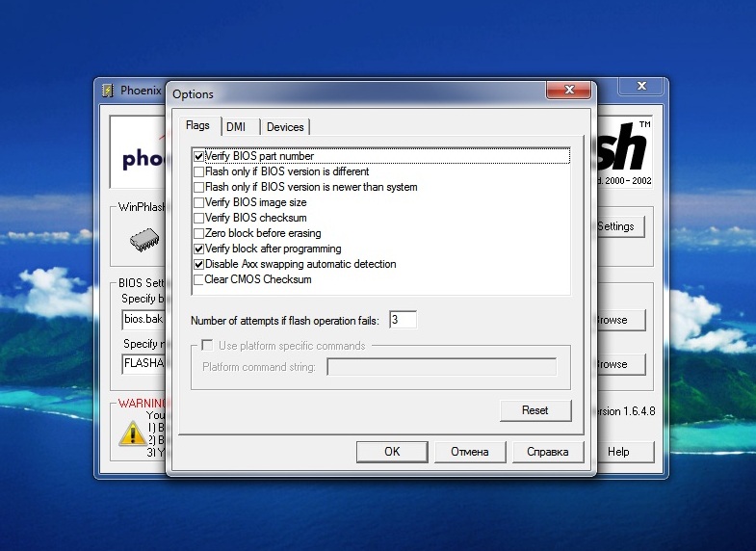Viewport: 756px width, 551px height.
Task: Enable Zero block before erasing
Action: coord(199,233)
